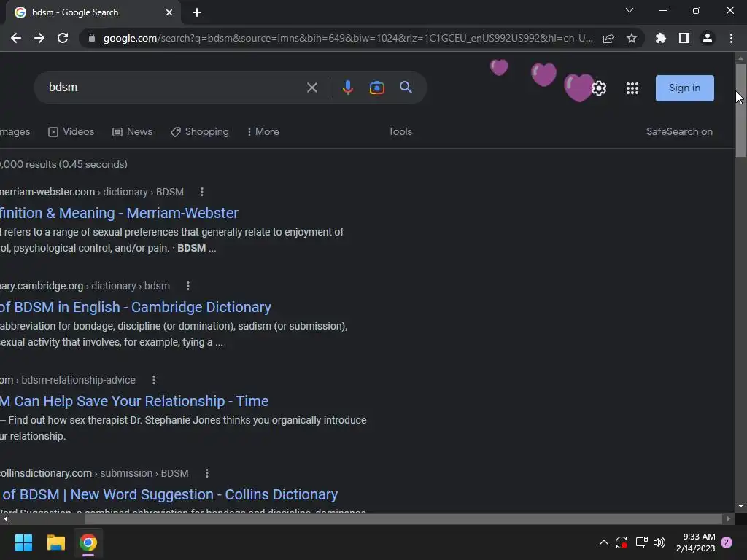Screen dimensions: 747x560
Task: Reload the current page
Action: (x=63, y=38)
